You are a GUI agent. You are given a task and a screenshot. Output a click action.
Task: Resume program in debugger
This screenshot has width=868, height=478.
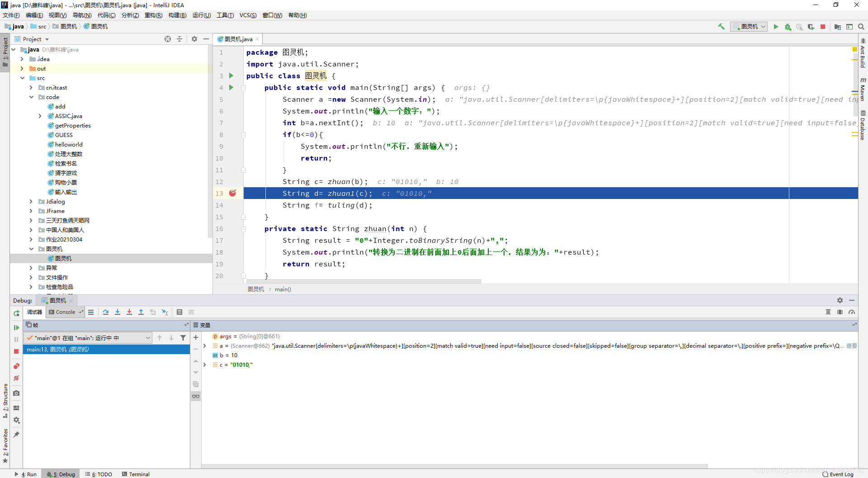click(16, 327)
